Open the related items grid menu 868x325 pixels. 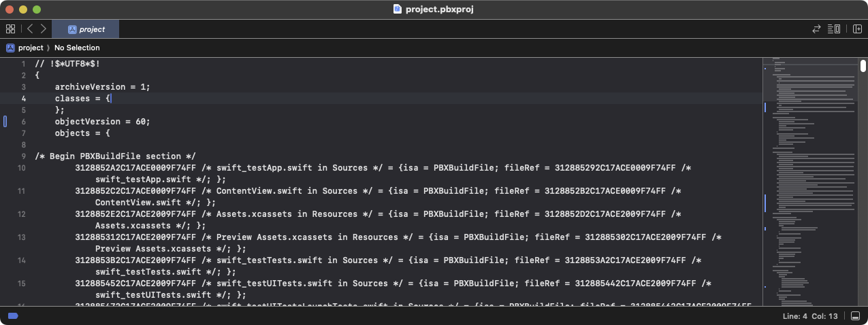10,29
